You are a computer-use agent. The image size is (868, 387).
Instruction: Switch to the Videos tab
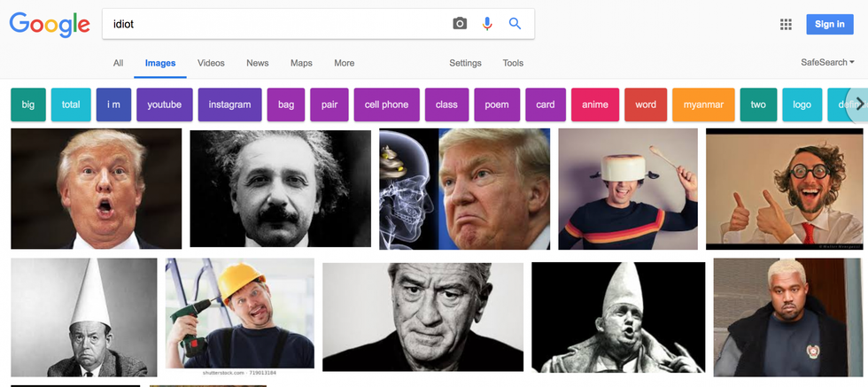[x=211, y=63]
